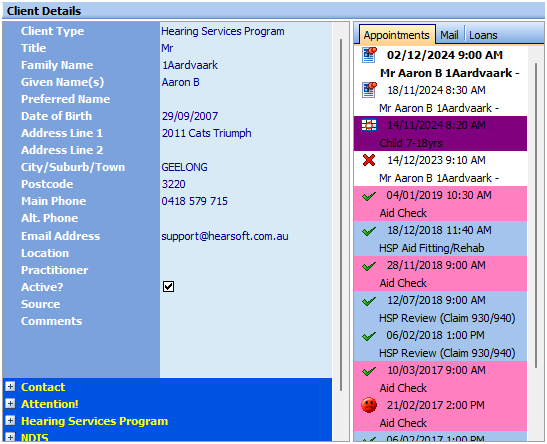Image resolution: width=547 pixels, height=444 pixels.
Task: Click the Client Type value Hearing Services Program
Action: (x=223, y=31)
